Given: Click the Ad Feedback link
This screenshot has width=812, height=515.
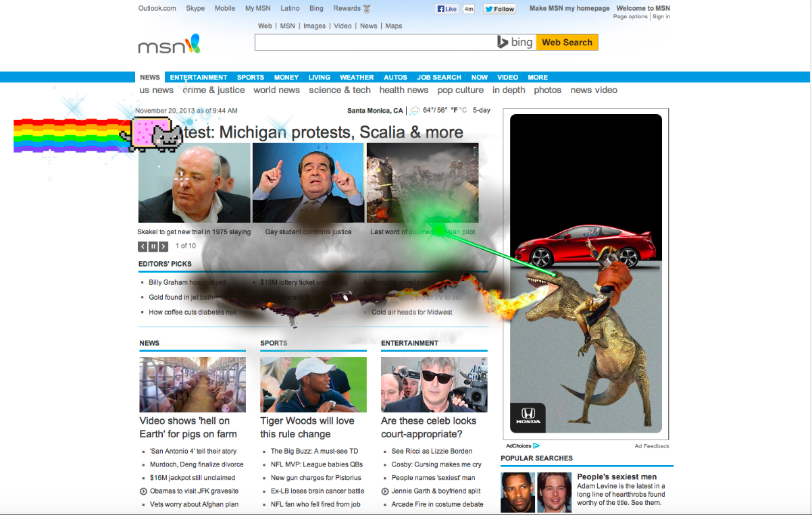Looking at the screenshot, I should pos(652,445).
